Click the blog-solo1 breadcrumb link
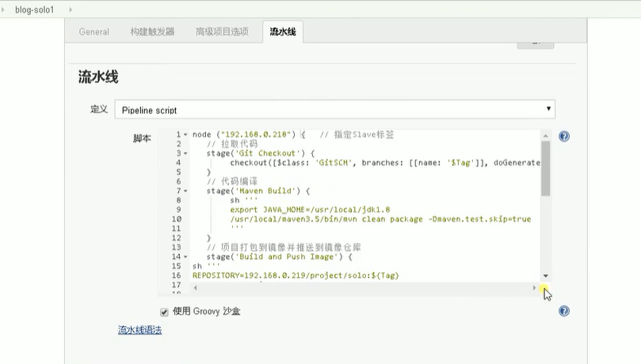This screenshot has width=641, height=364. coord(34,9)
